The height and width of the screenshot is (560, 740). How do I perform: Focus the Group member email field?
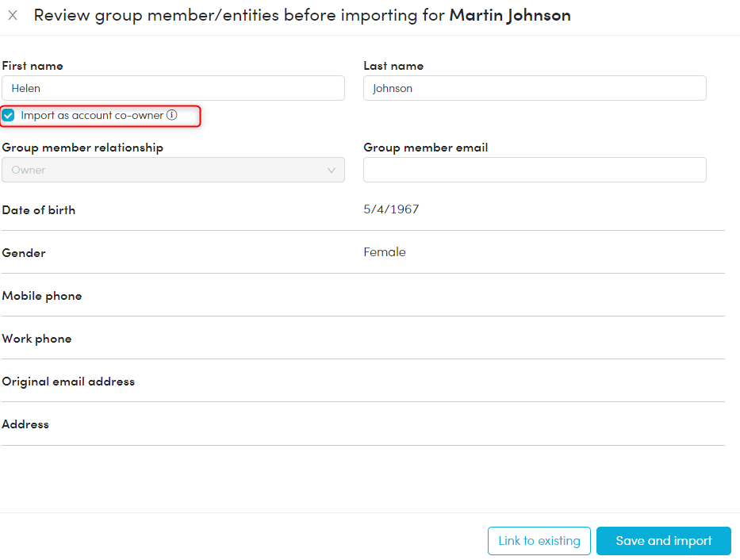[534, 170]
